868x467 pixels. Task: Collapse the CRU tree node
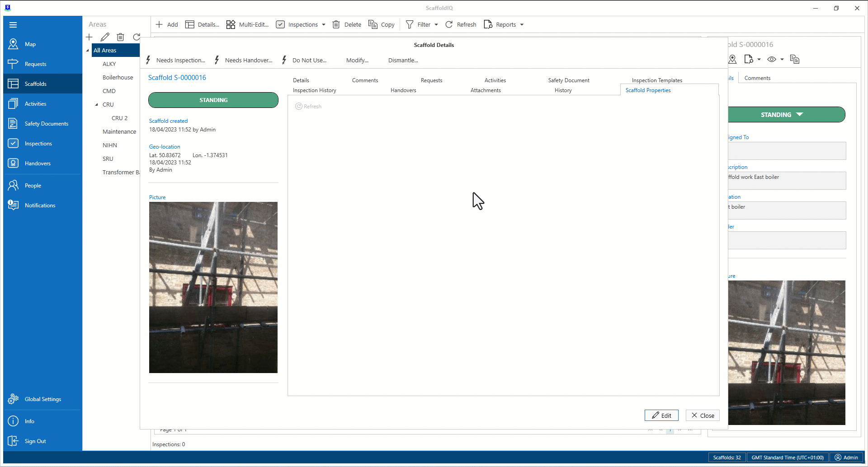tap(96, 105)
